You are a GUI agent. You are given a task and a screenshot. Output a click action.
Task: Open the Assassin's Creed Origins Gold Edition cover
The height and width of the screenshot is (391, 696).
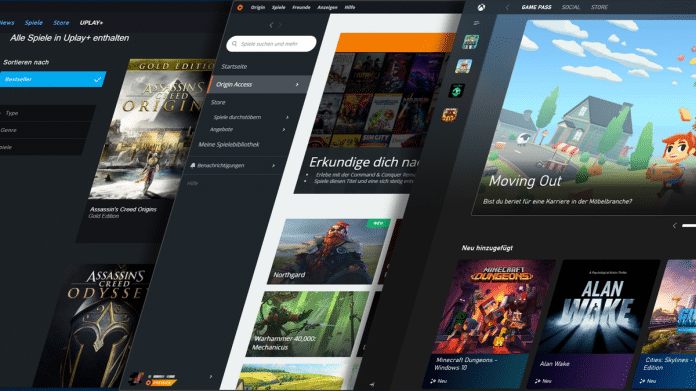(151, 130)
